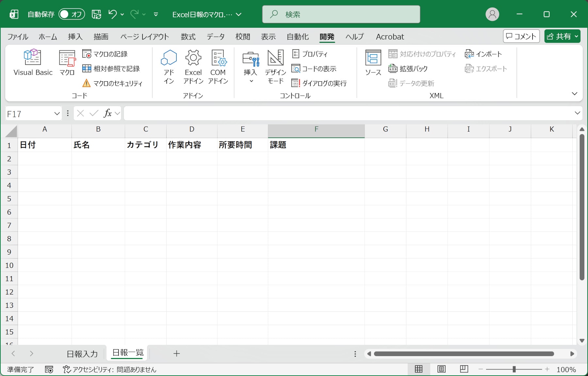Open the COM アドイン dialog
Image resolution: width=588 pixels, height=376 pixels.
218,67
